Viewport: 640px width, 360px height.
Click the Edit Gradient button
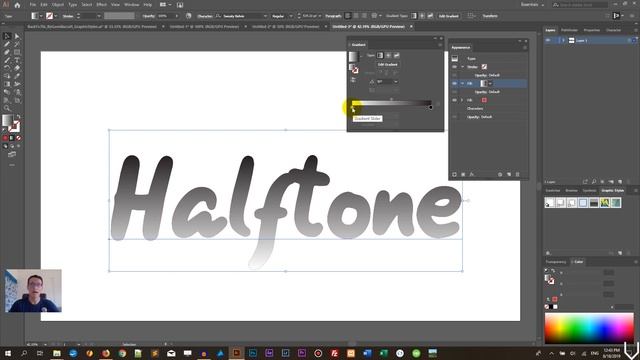(387, 64)
